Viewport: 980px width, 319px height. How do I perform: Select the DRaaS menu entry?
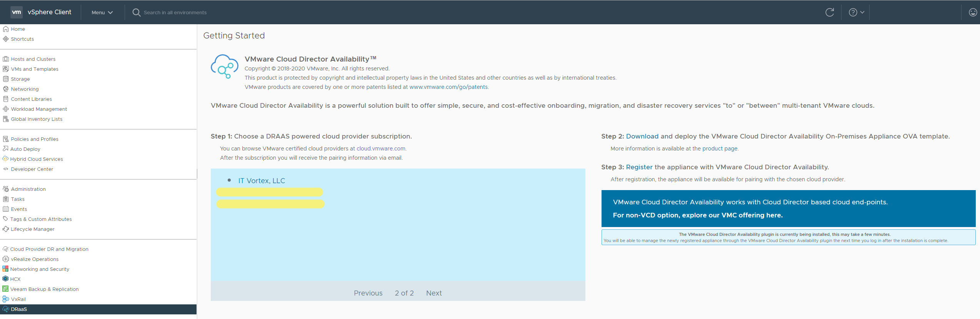click(98, 309)
